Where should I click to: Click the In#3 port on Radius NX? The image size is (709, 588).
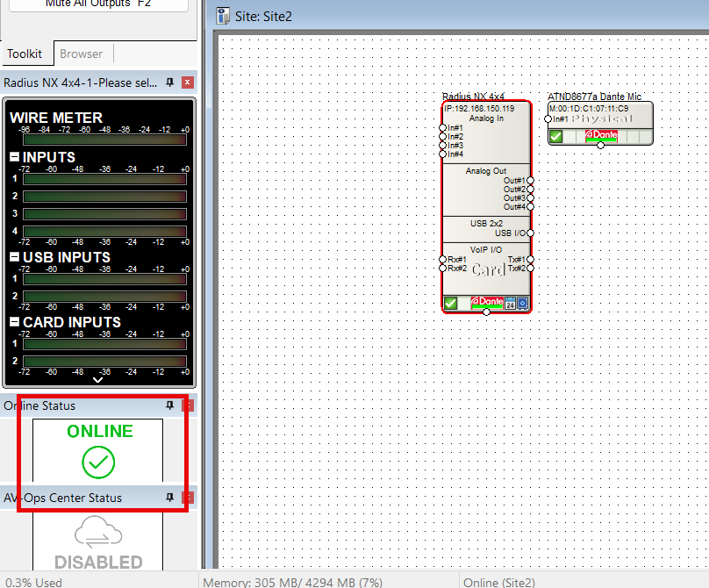point(442,145)
